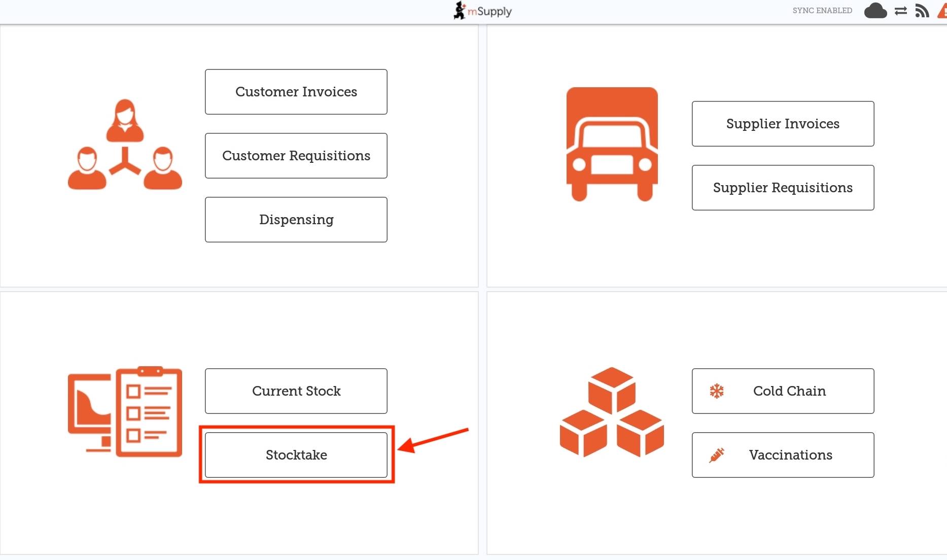The height and width of the screenshot is (560, 947).
Task: Go to the Dispensing page
Action: click(296, 220)
